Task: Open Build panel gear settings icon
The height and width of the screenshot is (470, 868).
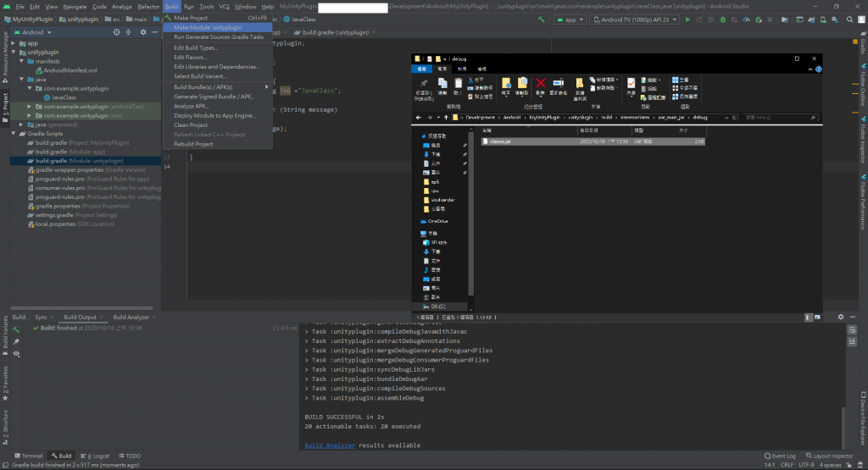Action: pos(840,317)
